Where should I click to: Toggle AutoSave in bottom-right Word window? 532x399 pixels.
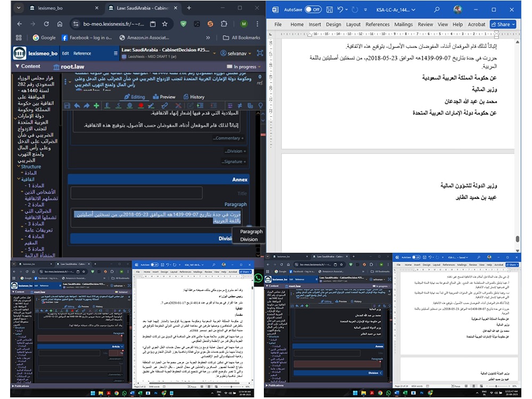[417, 257]
